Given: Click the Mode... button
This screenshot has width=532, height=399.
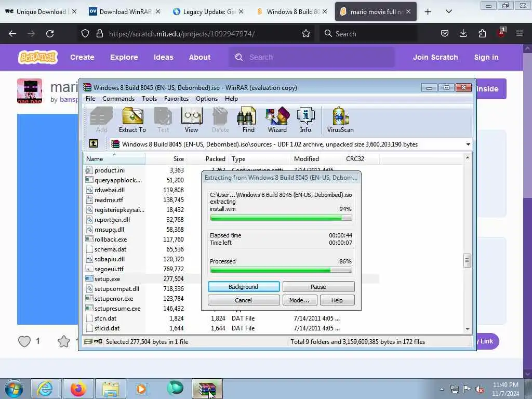Looking at the screenshot, I should [x=300, y=300].
